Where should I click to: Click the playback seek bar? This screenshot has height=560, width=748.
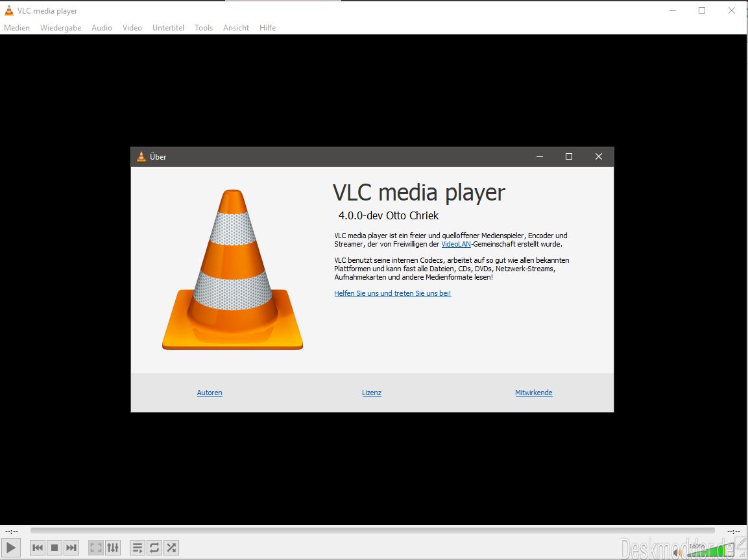[372, 530]
